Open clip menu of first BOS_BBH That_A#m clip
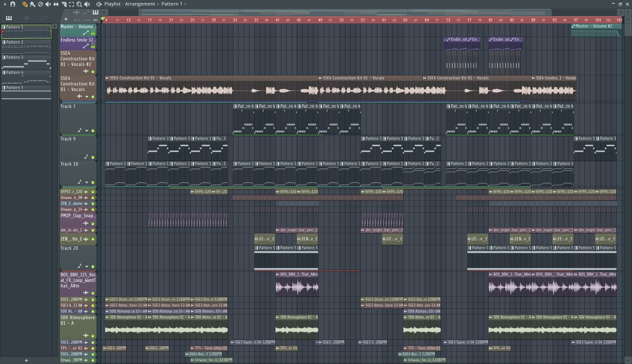This screenshot has width=632, height=364. (x=278, y=274)
